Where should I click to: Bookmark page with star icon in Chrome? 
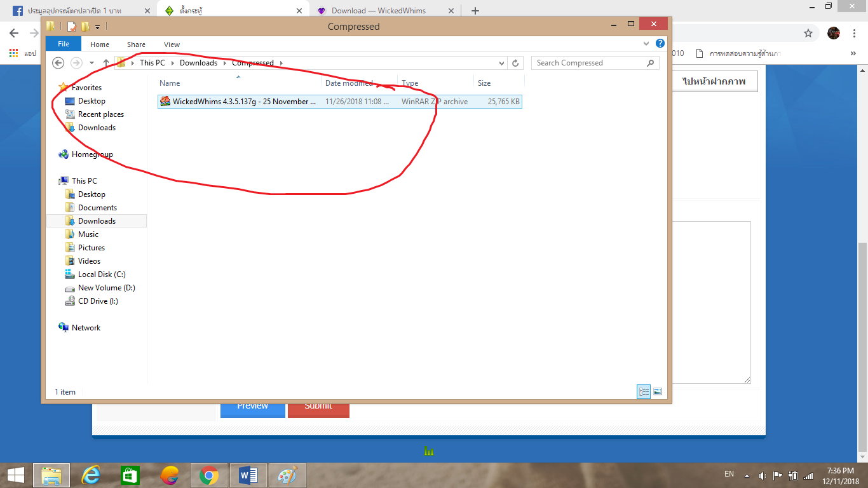(x=808, y=33)
